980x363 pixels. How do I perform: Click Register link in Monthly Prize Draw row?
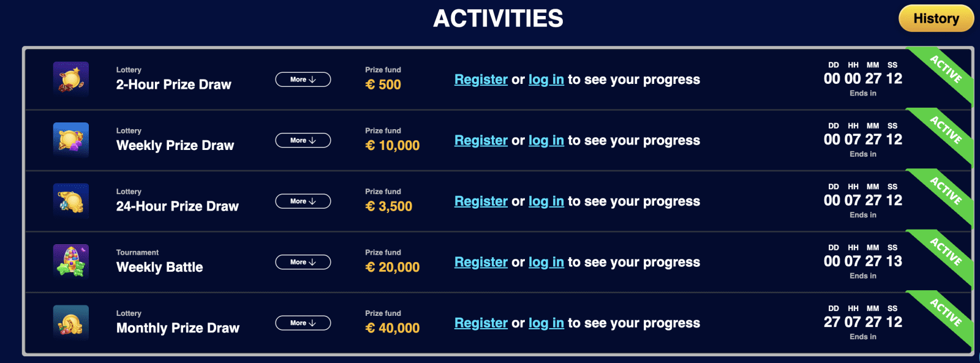(481, 323)
